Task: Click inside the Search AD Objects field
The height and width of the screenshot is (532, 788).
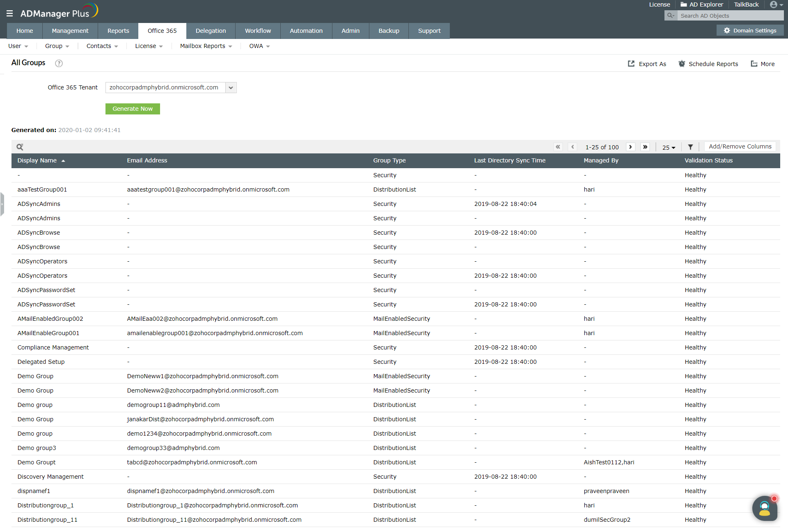Action: (x=731, y=15)
